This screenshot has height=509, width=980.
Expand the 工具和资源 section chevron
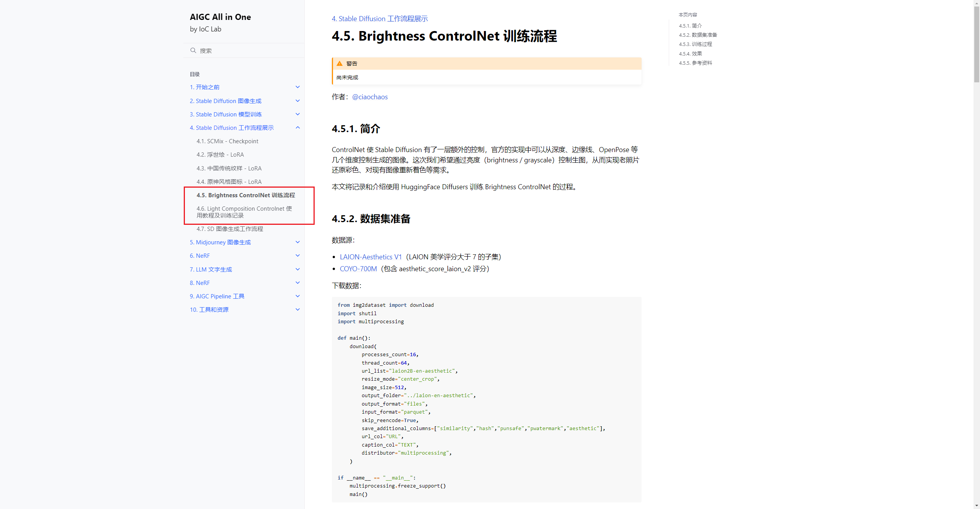297,309
